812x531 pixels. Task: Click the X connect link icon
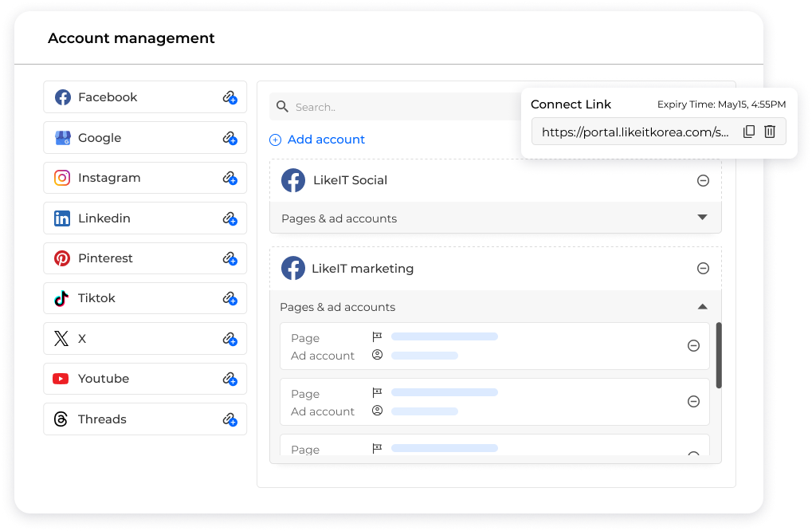coord(230,339)
